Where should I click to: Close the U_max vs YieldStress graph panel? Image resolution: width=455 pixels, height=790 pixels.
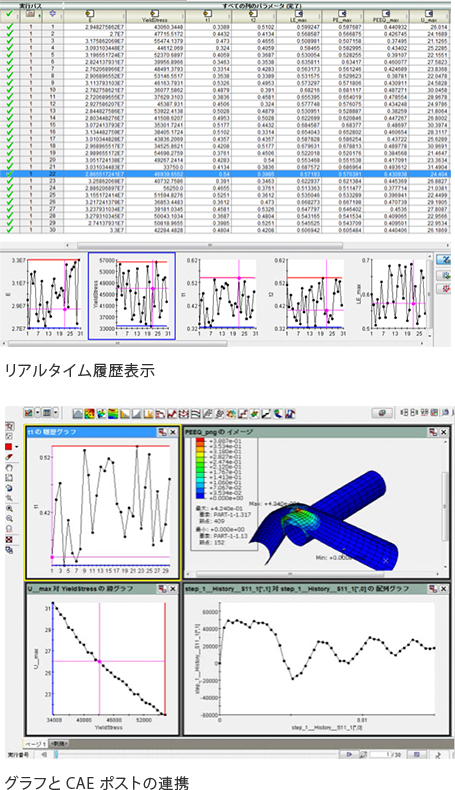point(173,588)
